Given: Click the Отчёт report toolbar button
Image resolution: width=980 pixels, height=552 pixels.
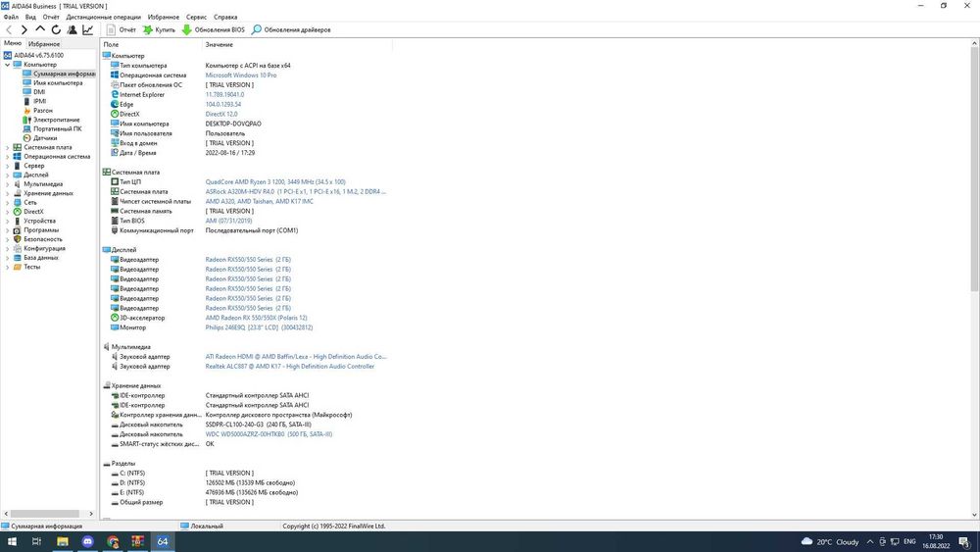Looking at the screenshot, I should (121, 29).
